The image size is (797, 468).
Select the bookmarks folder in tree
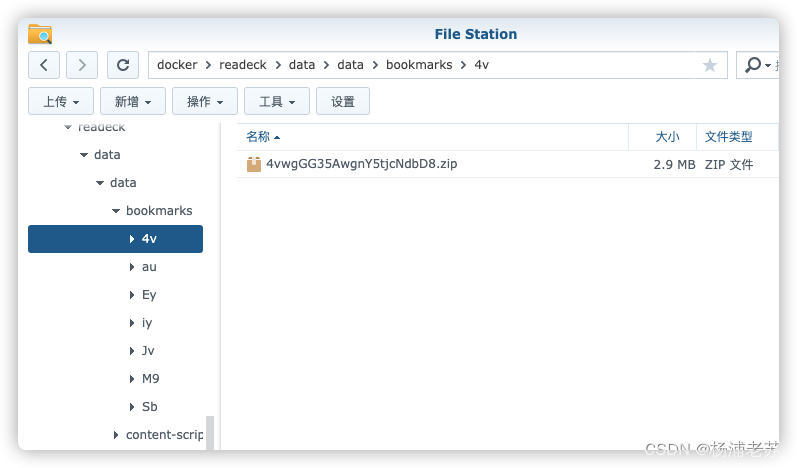[159, 211]
